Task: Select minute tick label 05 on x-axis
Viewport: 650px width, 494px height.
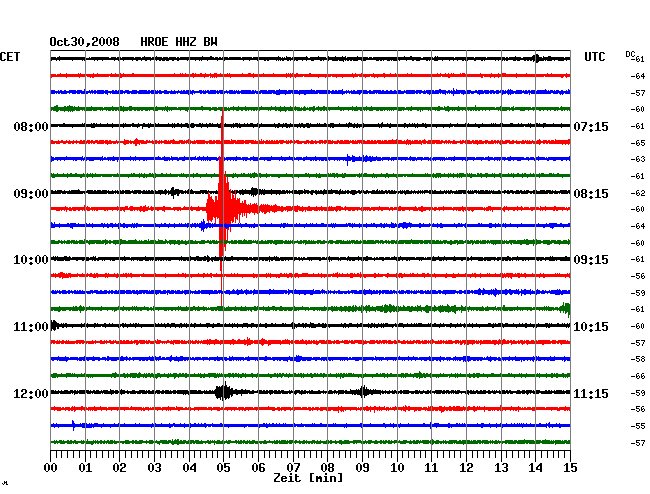Action: point(223,467)
